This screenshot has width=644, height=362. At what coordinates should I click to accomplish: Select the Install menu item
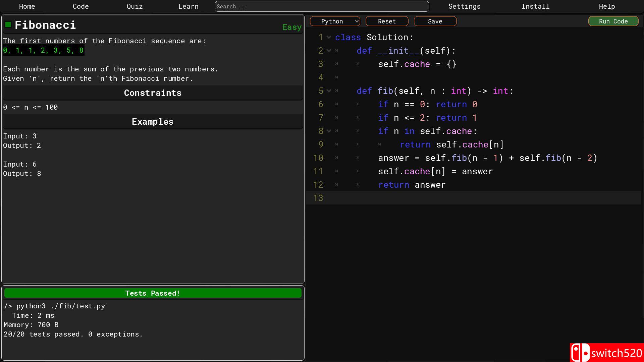tap(535, 6)
